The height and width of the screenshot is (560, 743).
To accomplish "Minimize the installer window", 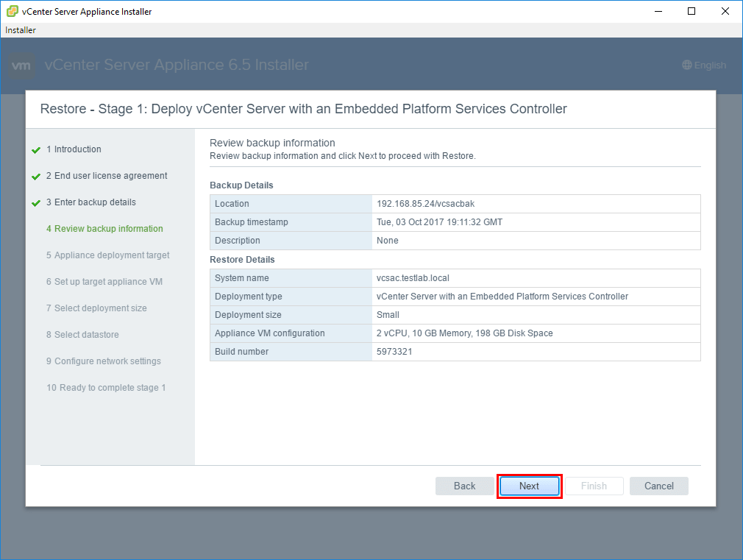I will click(658, 11).
